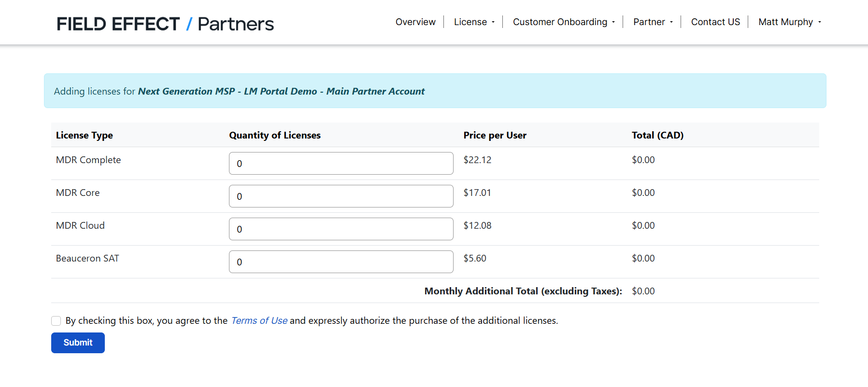
Task: Click the Next Generation MSP account name
Action: tap(281, 91)
